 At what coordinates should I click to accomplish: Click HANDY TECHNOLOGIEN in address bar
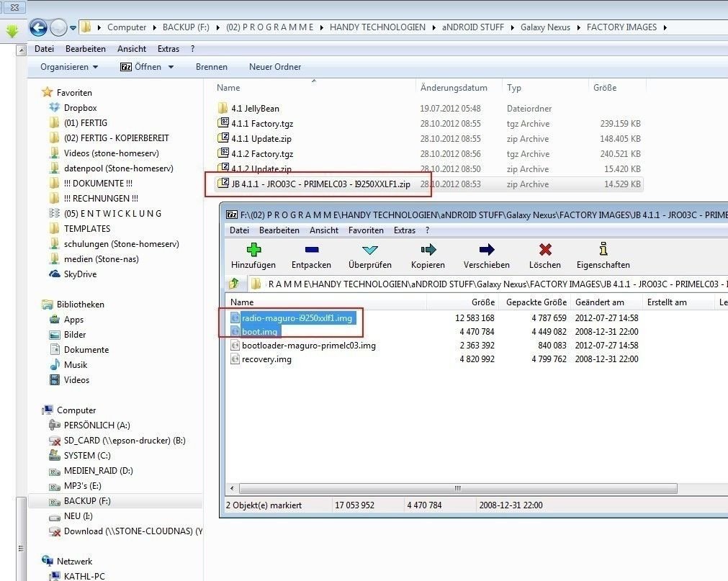[377, 27]
